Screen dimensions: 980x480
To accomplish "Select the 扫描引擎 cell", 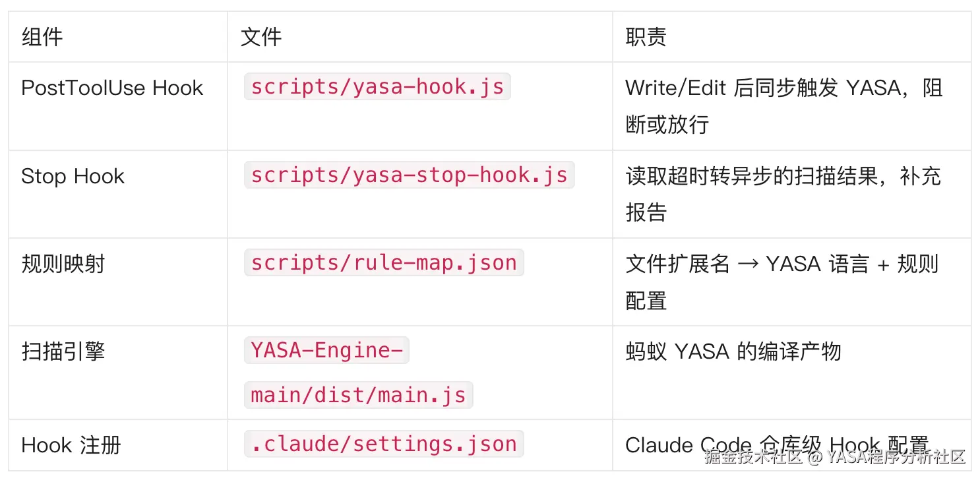I will [63, 351].
